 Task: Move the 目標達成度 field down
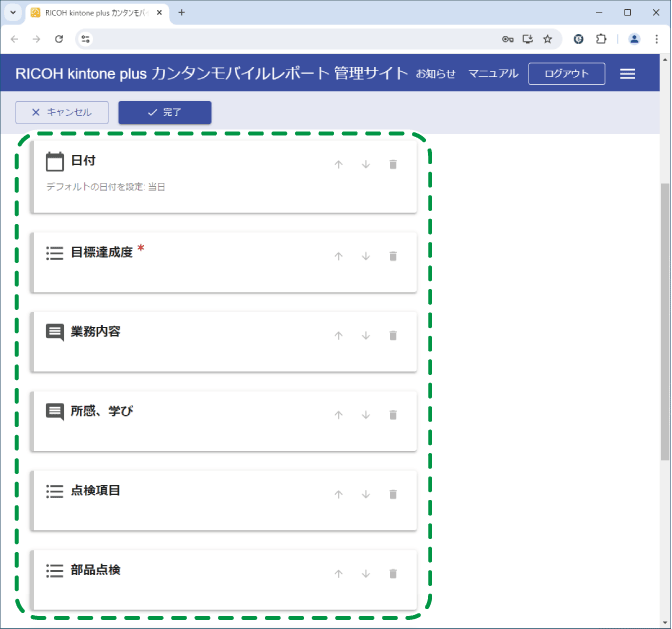366,256
